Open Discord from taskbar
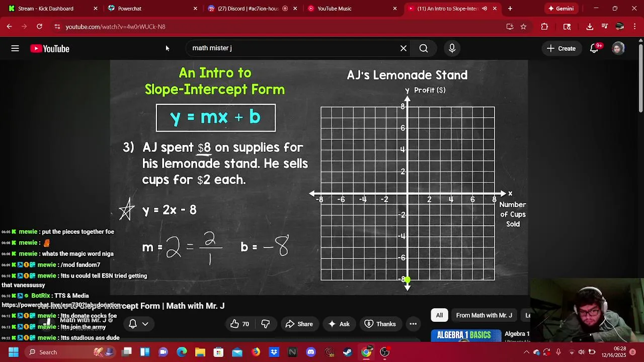This screenshot has width=644, height=362. click(x=311, y=352)
